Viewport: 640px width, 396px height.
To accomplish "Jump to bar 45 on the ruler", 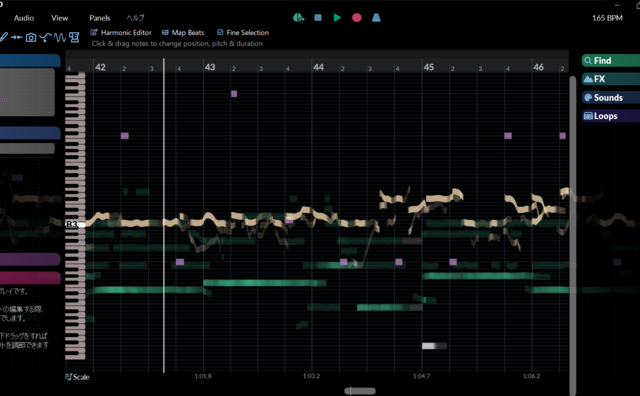I will (429, 67).
